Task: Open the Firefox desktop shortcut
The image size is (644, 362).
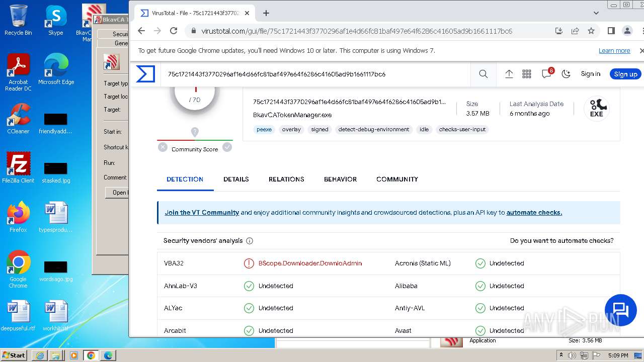Action: [x=18, y=217]
